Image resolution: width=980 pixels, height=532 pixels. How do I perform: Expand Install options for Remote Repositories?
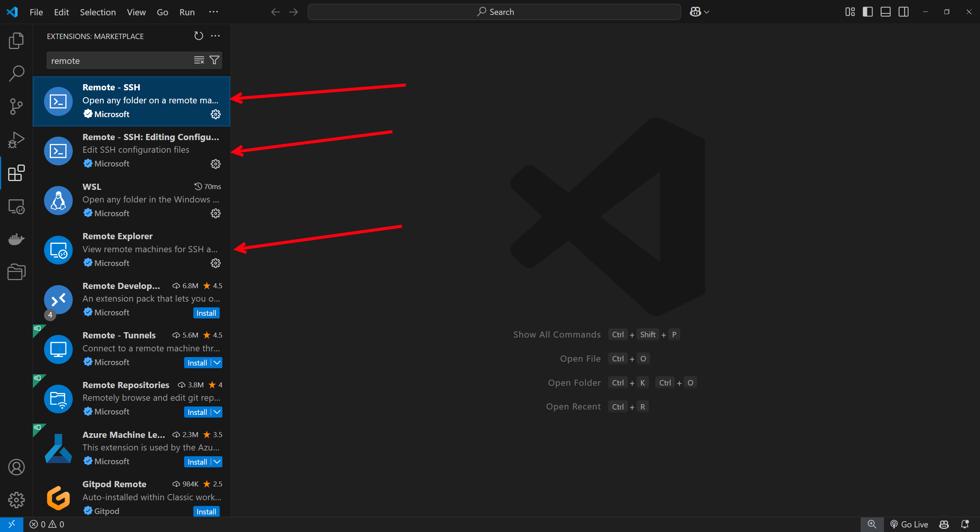(x=217, y=412)
